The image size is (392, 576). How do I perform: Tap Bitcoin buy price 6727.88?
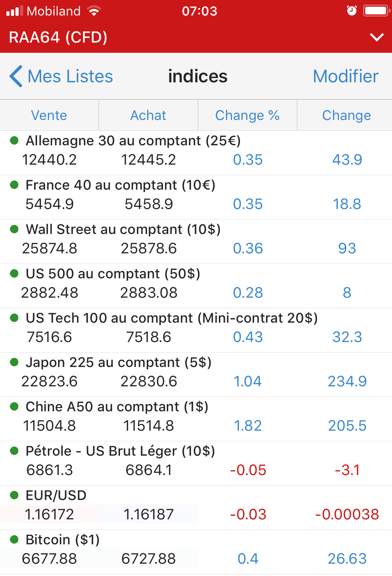coord(148,559)
